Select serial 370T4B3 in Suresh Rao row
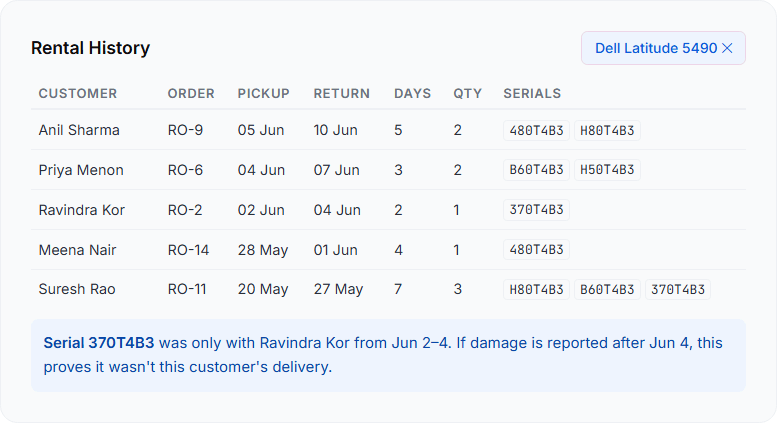Image resolution: width=777 pixels, height=423 pixels. [677, 289]
